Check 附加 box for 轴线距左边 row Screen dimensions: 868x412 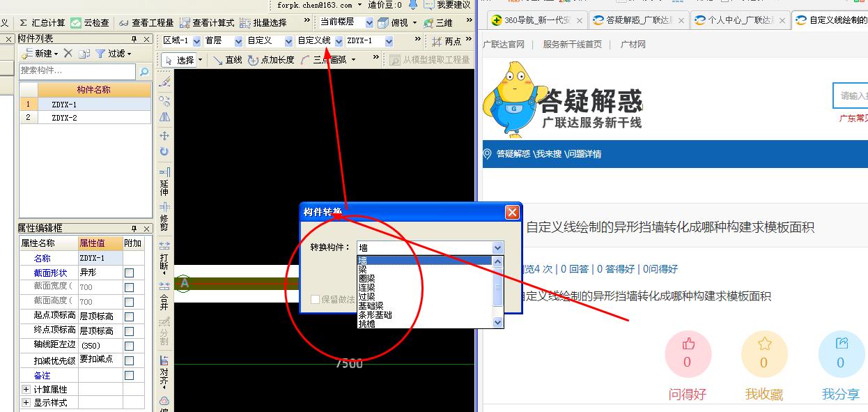click(x=129, y=346)
